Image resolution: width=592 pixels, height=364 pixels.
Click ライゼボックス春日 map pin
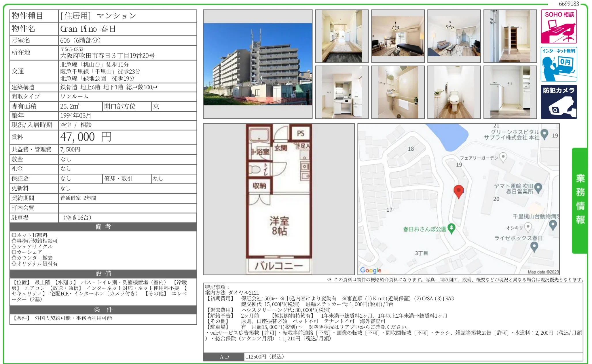click(x=534, y=246)
